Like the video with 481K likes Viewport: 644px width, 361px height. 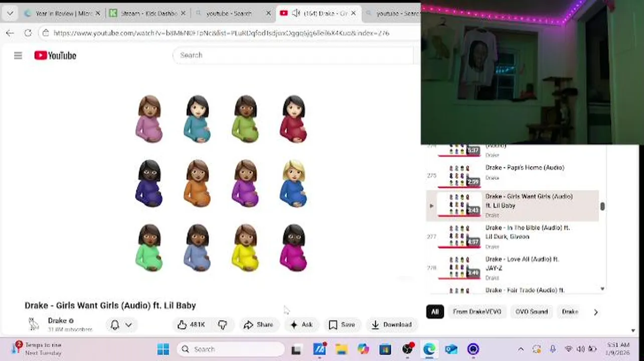coord(191,325)
